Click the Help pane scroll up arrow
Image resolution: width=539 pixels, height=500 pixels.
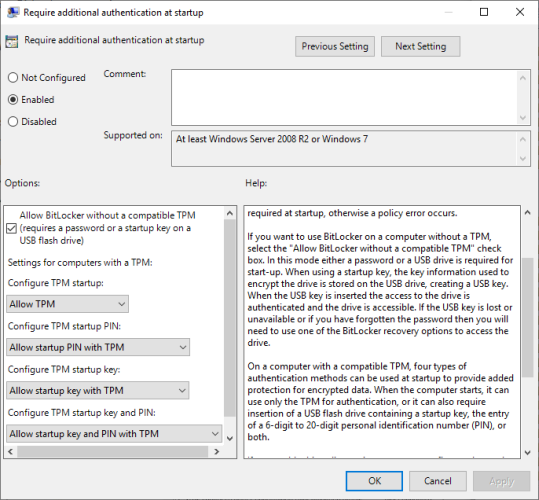pos(528,212)
